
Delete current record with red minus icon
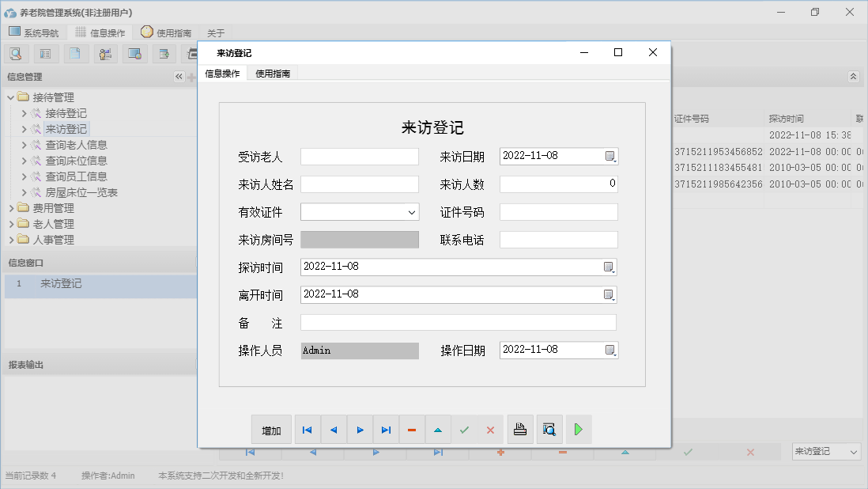(x=412, y=430)
